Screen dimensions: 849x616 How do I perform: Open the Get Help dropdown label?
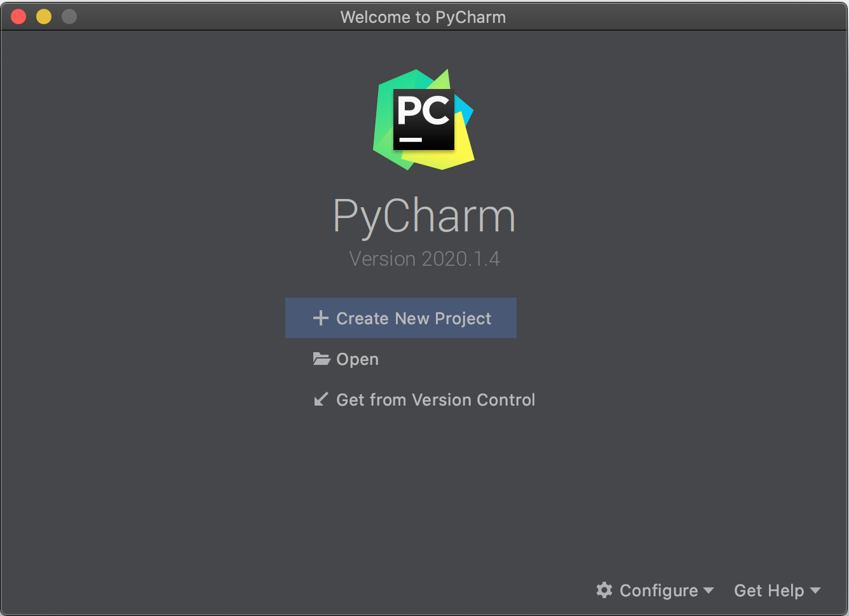point(769,591)
